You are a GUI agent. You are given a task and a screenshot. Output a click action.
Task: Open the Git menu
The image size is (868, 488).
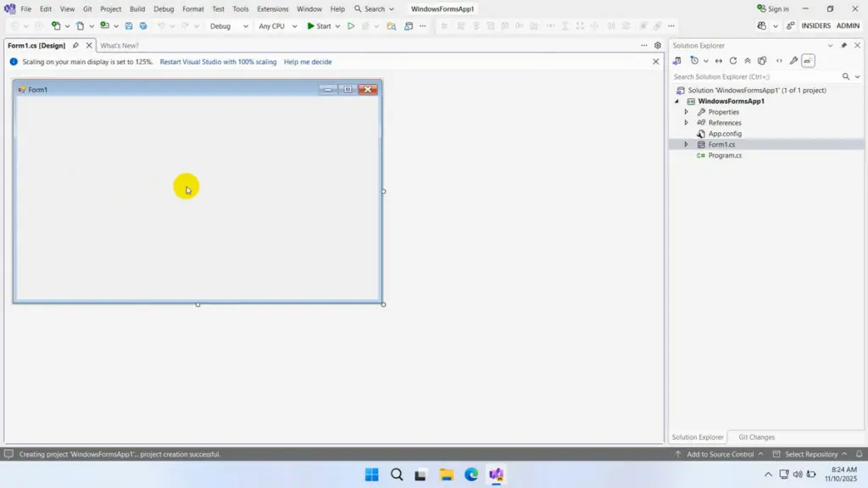87,8
